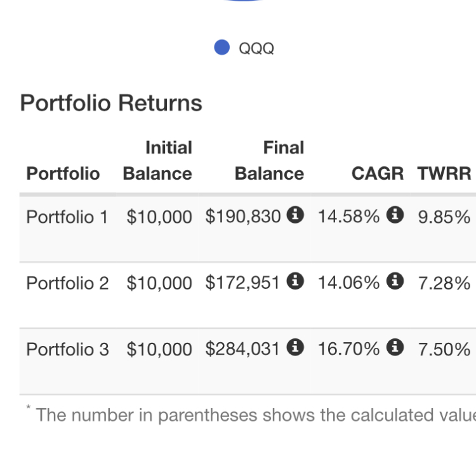Image resolution: width=476 pixels, height=452 pixels.
Task: Open info icon beside $172,951 balance
Action: [x=294, y=282]
